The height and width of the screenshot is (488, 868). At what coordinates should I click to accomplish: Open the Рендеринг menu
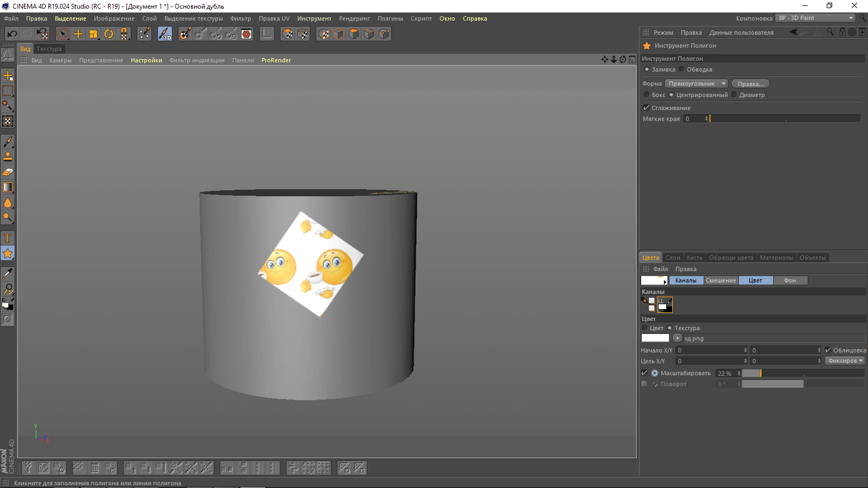(x=354, y=18)
